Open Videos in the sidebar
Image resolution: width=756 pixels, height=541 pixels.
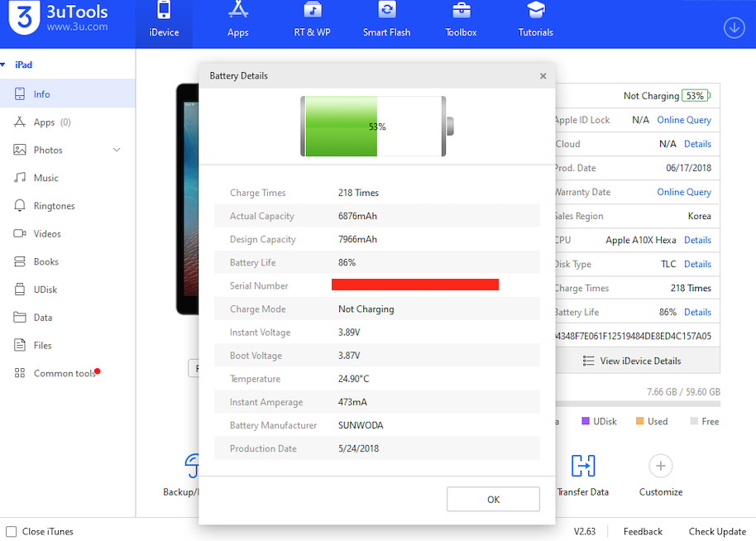[x=68, y=234]
